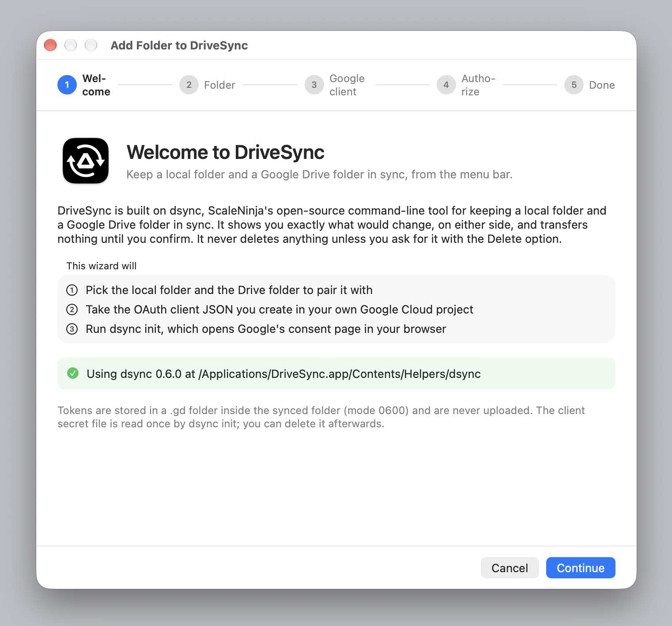Click the circled number 1 list icon
The width and height of the screenshot is (672, 626).
pyautogui.click(x=72, y=290)
